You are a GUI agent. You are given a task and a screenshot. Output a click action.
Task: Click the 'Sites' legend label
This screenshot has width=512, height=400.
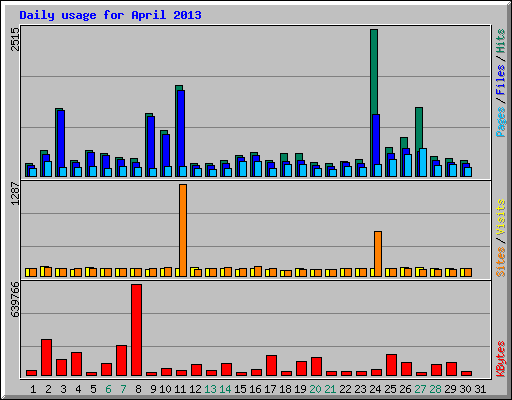[501, 262]
